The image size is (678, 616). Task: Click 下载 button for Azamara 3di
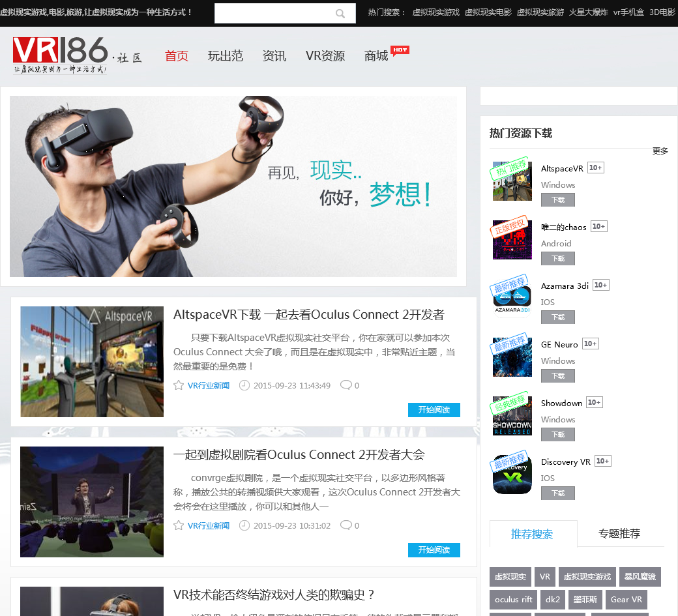558,317
